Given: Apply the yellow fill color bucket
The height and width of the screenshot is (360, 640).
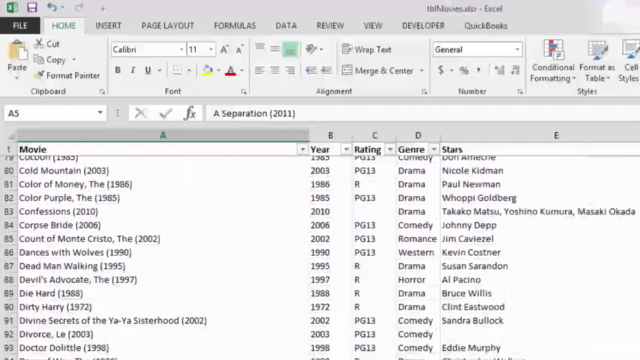Looking at the screenshot, I should click(207, 70).
